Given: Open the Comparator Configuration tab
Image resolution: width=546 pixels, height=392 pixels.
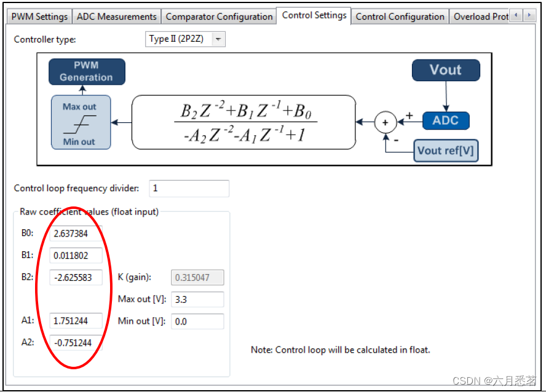Looking at the screenshot, I should click(x=219, y=17).
